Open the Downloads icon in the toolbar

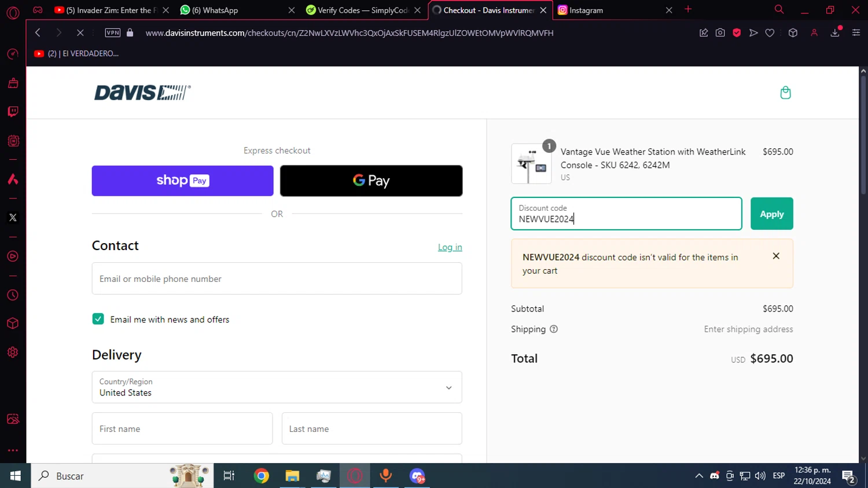click(835, 33)
